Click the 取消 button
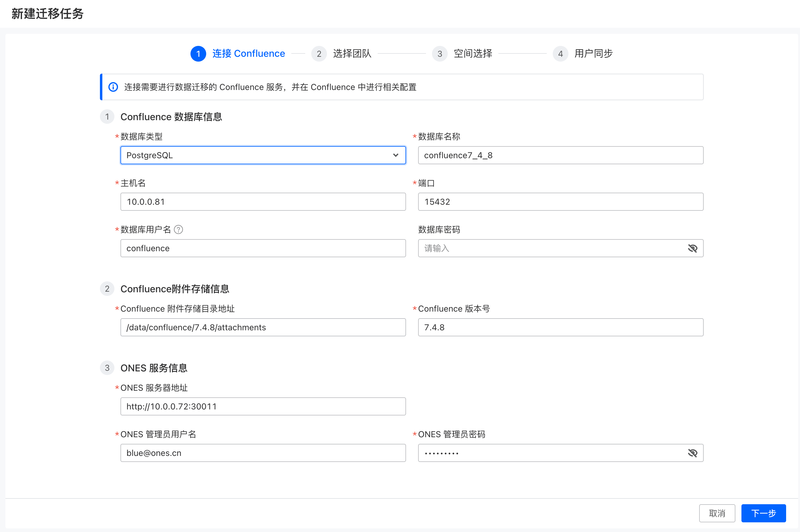Image resolution: width=800 pixels, height=532 pixels. [717, 513]
